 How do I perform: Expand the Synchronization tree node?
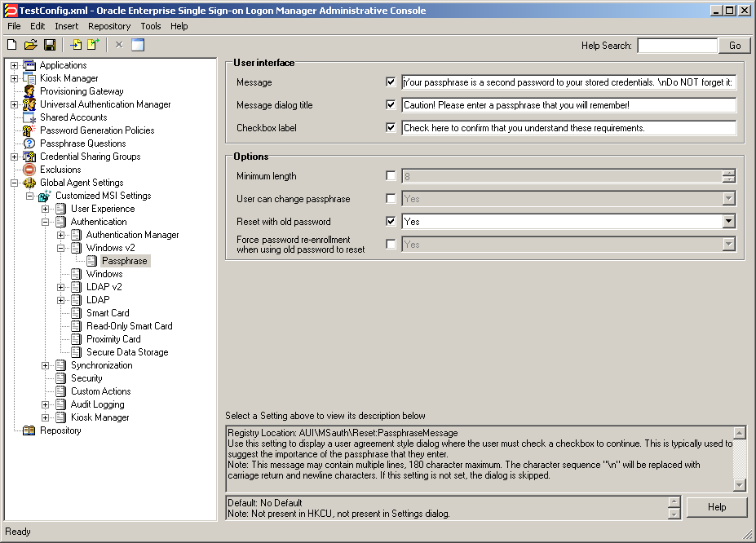(45, 366)
